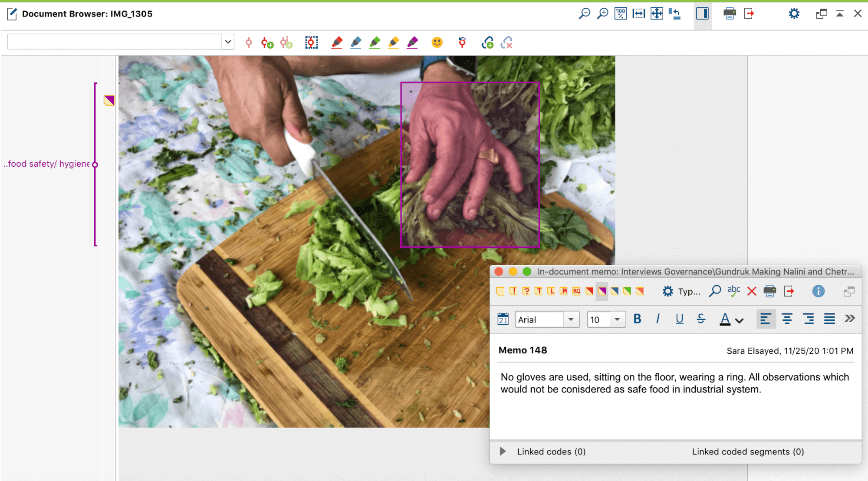Image resolution: width=868 pixels, height=481 pixels.
Task: Align memo text left
Action: click(766, 319)
